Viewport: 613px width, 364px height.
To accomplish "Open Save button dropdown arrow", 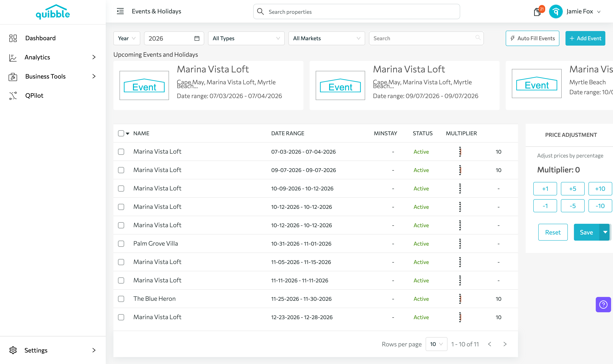I will [x=605, y=232].
